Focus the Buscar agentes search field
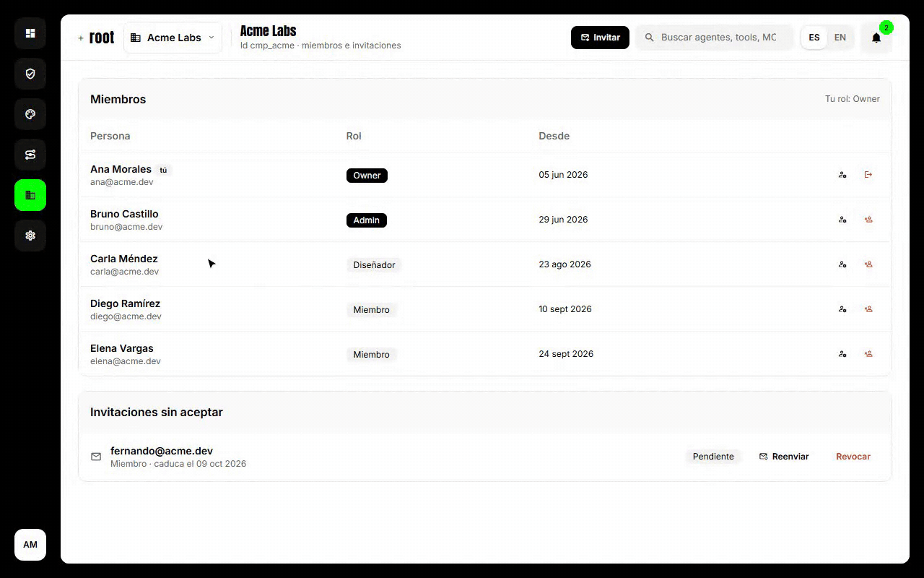 (715, 38)
